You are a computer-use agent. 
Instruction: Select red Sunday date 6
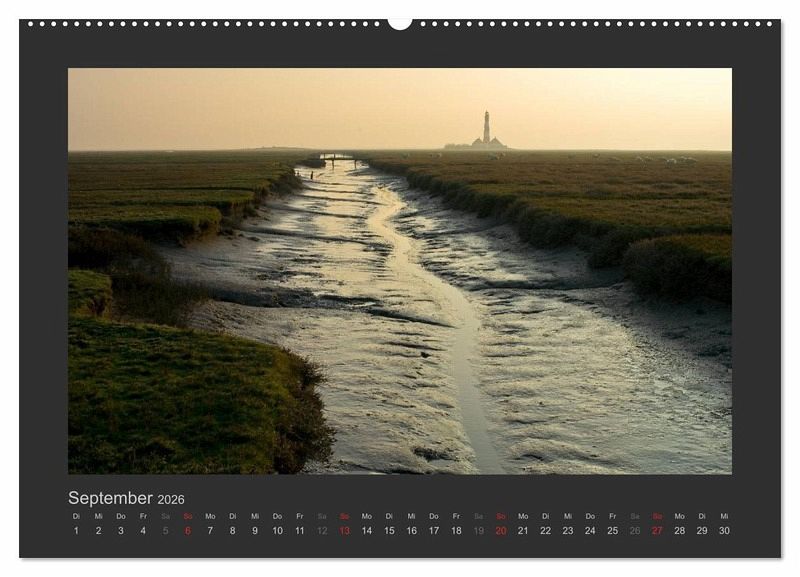click(188, 531)
